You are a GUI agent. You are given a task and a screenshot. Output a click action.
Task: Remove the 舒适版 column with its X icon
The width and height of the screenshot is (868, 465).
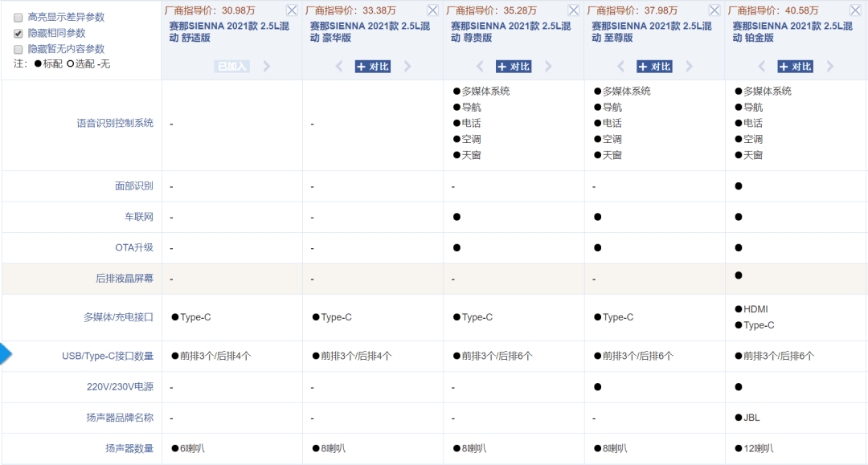click(292, 10)
